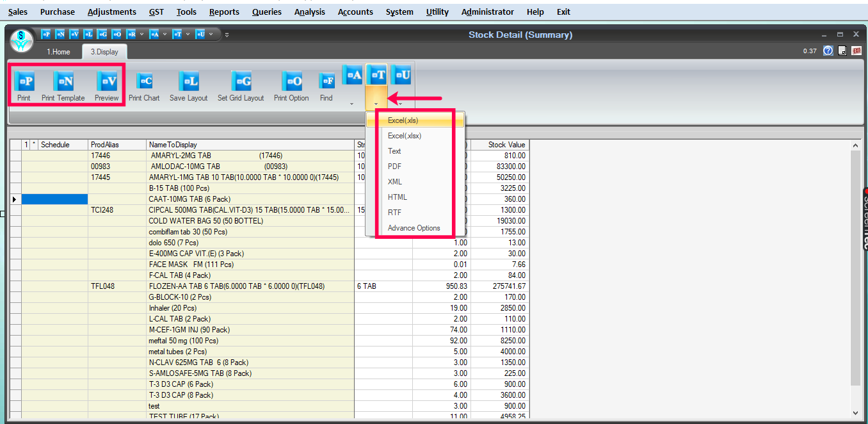Open the Print Option settings

[291, 85]
